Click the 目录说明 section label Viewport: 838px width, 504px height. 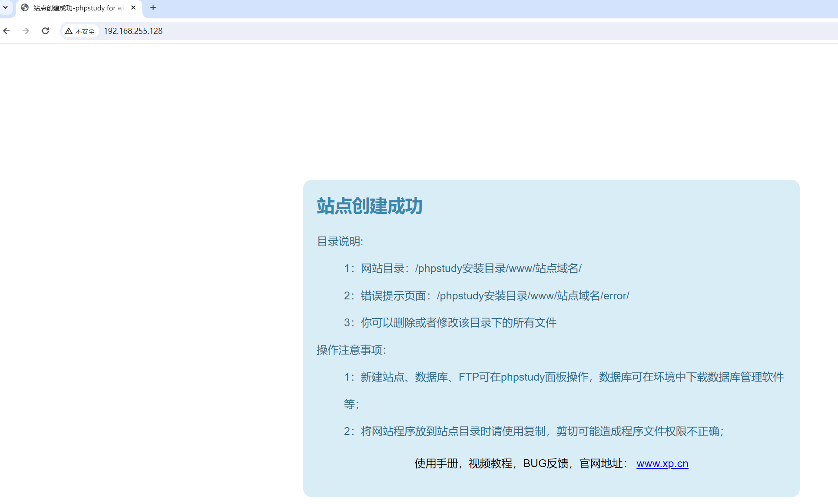pos(340,242)
